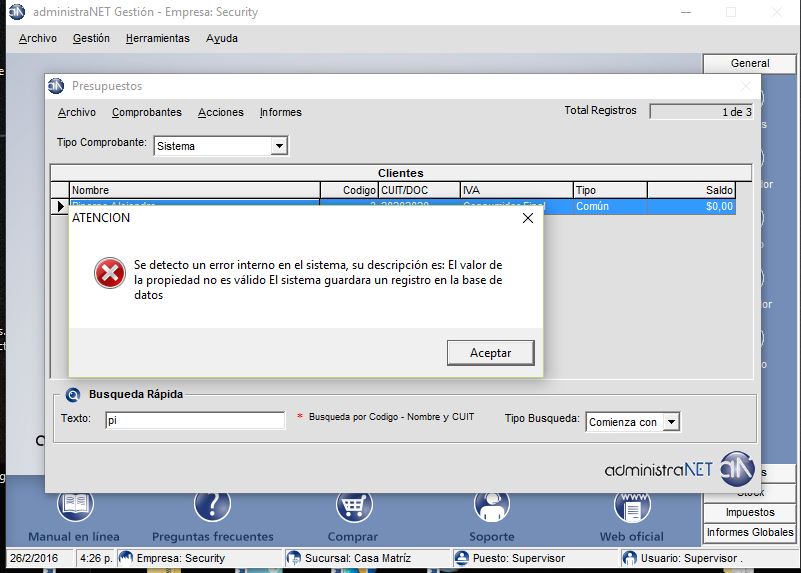The image size is (801, 573).
Task: Open the Archivo menu in the main window
Action: [38, 38]
